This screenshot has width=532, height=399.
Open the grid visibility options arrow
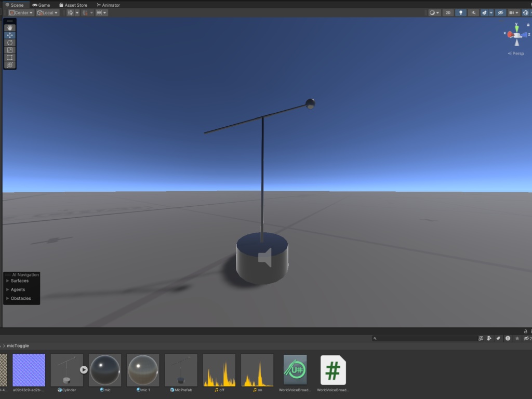tap(77, 12)
